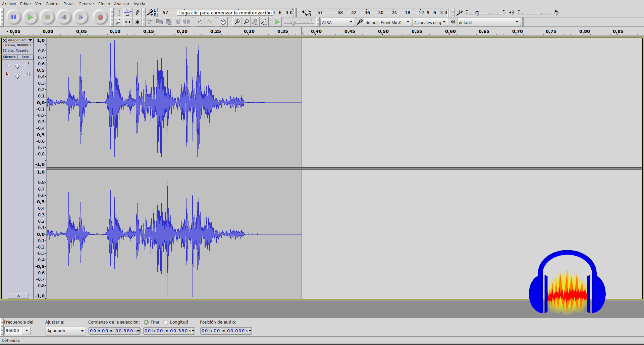Image resolution: width=644 pixels, height=345 pixels.
Task: Click the Solo track button
Action: pyautogui.click(x=25, y=57)
